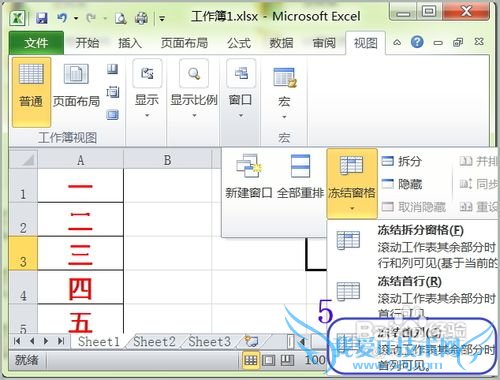Click the Save icon in quick access toolbar
The width and height of the screenshot is (500, 380).
pos(42,17)
